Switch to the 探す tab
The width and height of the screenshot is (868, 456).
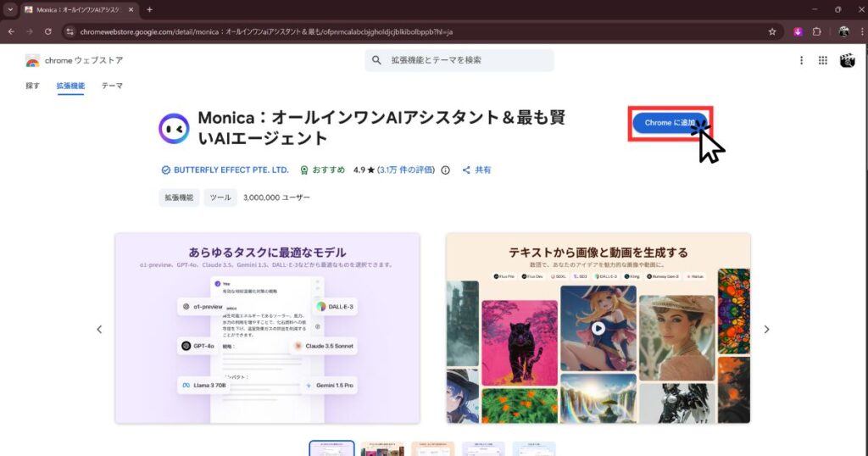pos(32,86)
